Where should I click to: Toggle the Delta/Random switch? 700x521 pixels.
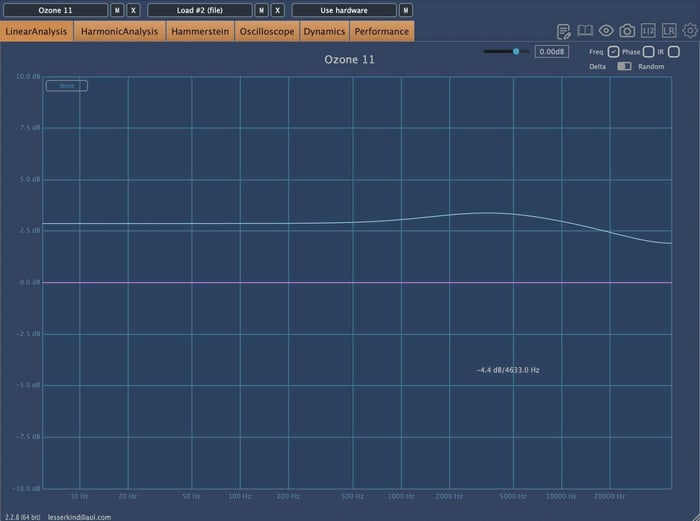(624, 67)
